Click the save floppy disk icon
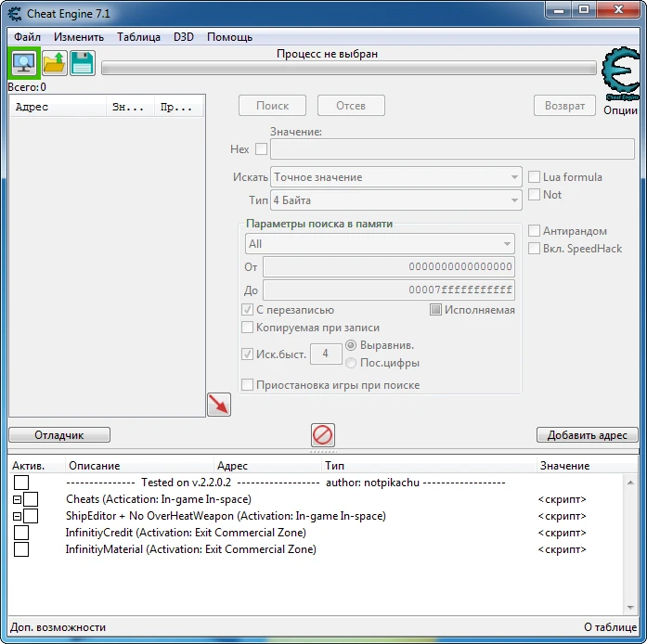This screenshot has width=647, height=644. tap(83, 63)
